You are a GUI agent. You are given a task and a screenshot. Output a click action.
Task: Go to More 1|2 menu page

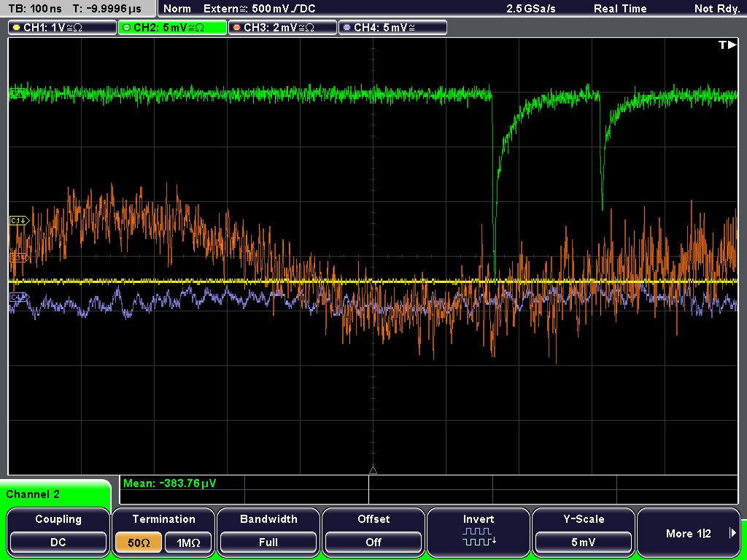click(x=689, y=533)
